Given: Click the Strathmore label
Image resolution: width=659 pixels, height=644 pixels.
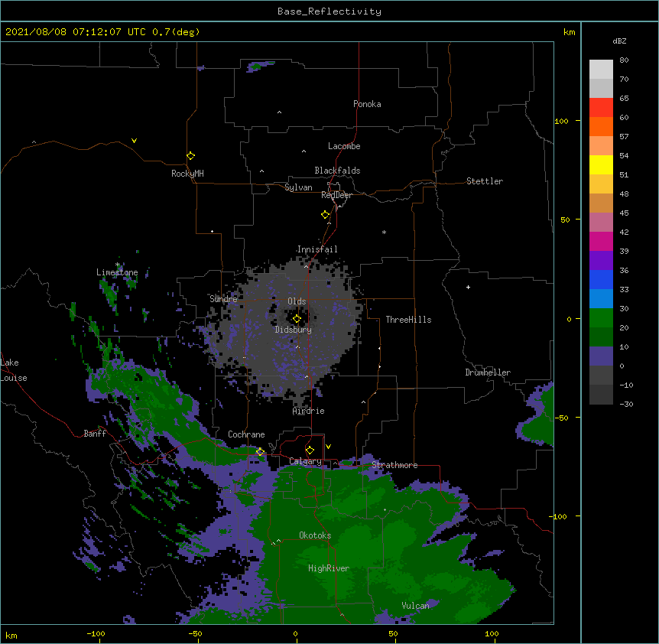Looking at the screenshot, I should click(x=394, y=465).
